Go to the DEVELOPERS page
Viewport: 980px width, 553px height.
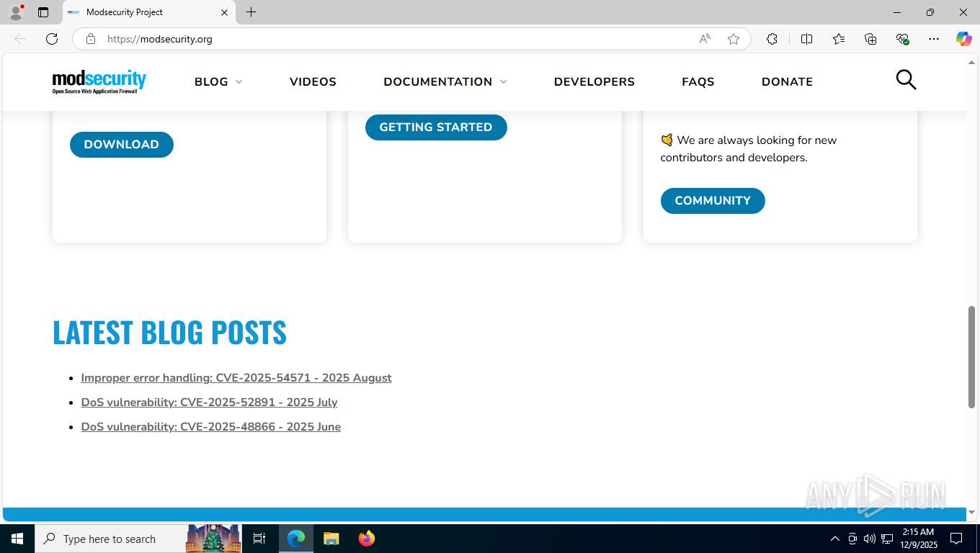point(594,82)
